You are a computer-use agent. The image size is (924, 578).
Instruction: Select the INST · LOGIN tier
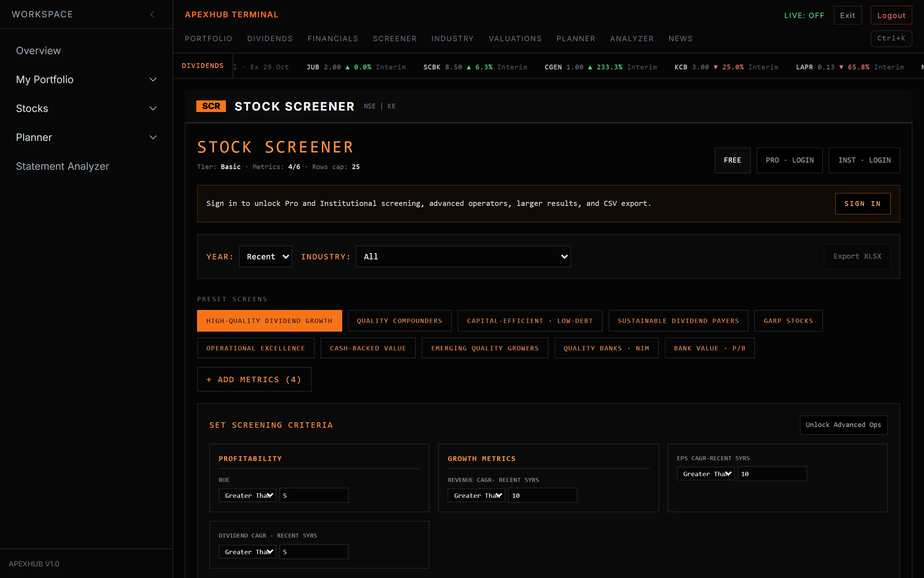pos(864,160)
